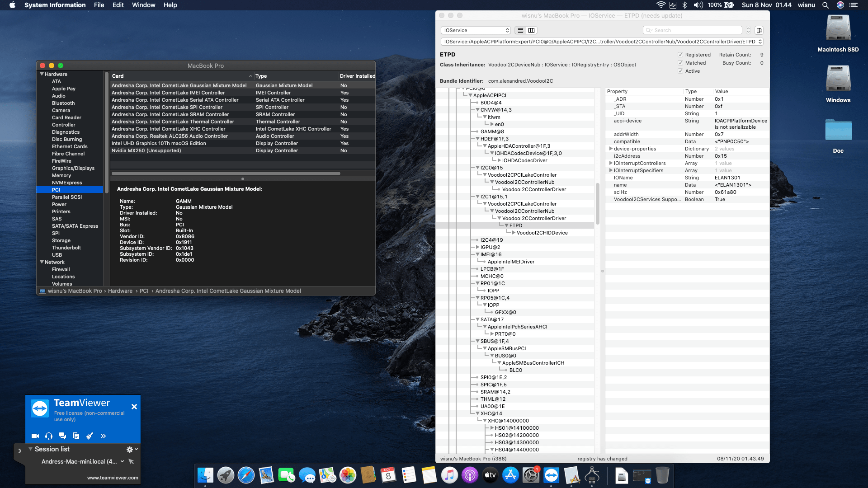This screenshot has width=868, height=488.
Task: Open Session list gear settings
Action: click(x=129, y=449)
